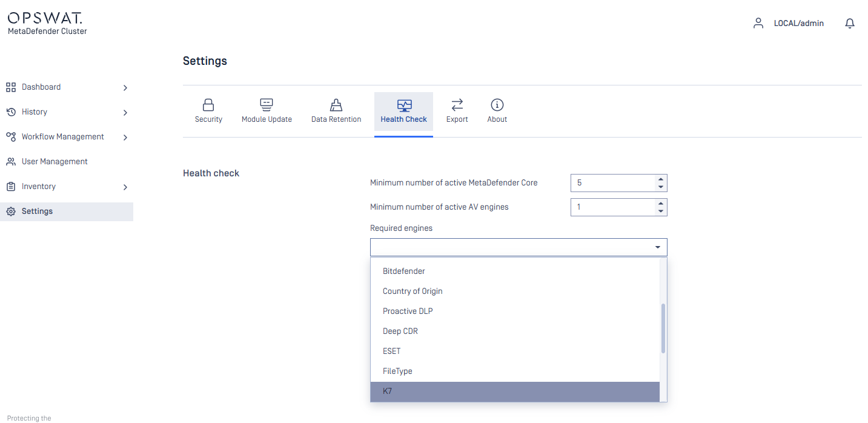Screen dimensions: 868x423
Task: Decrease minimum active AV engines value
Action: (x=661, y=211)
